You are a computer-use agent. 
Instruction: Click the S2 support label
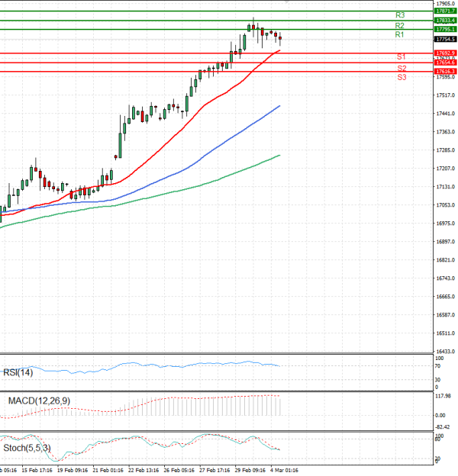click(x=402, y=68)
